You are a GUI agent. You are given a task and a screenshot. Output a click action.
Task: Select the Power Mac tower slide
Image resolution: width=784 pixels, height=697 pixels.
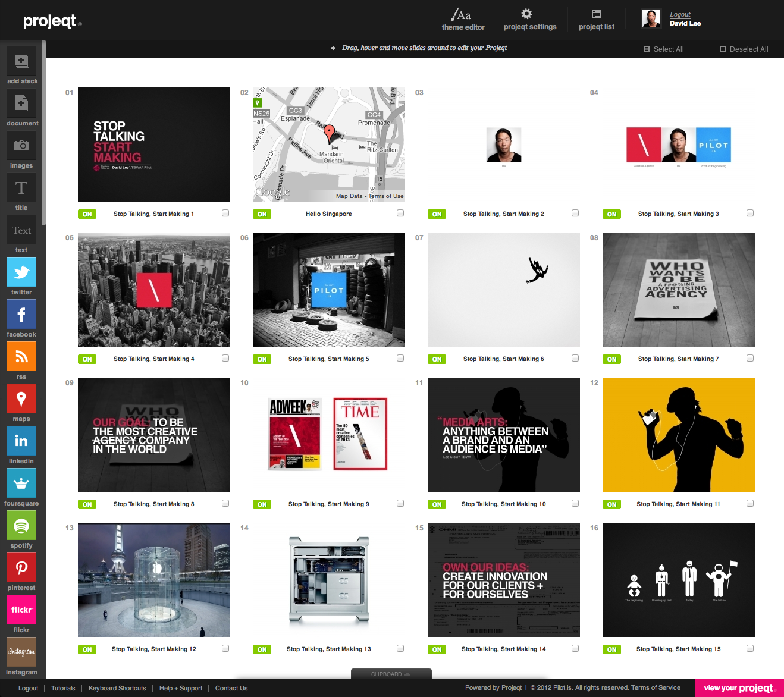tap(329, 580)
